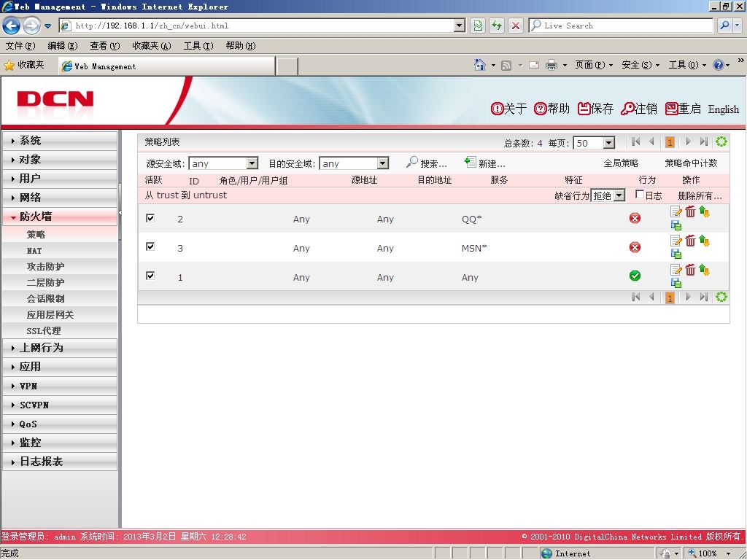Expand the 上网行为 sidebar section
Screen dimensions: 747x560
[x=60, y=348]
